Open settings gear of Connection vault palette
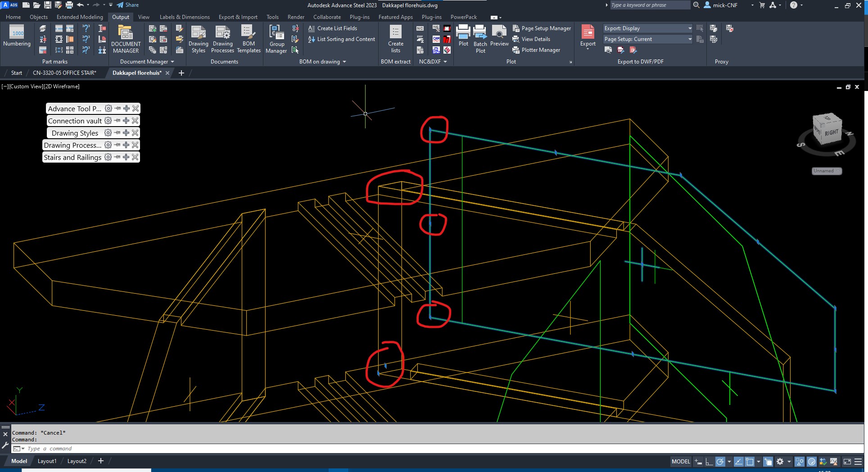Screen dimensions: 868x472 pyautogui.click(x=108, y=121)
